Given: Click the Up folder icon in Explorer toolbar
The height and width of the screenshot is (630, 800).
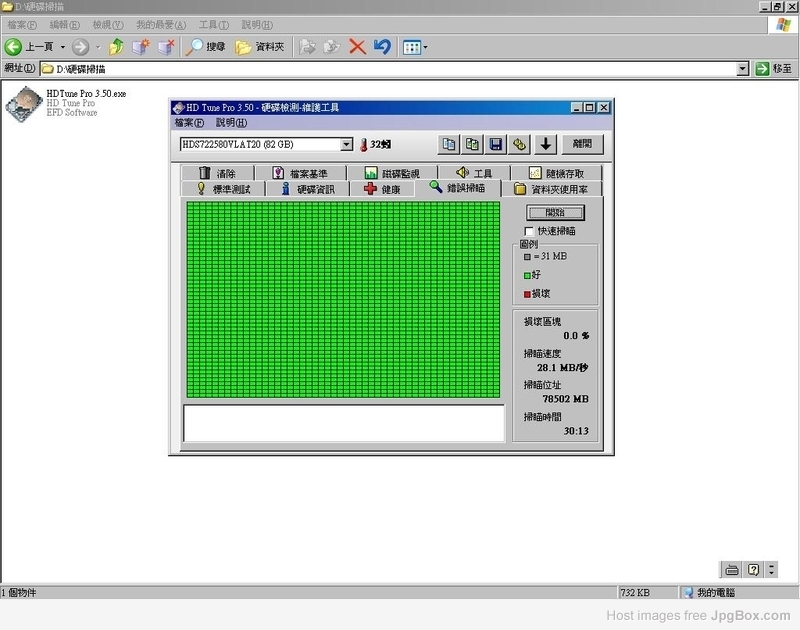Looking at the screenshot, I should 117,47.
